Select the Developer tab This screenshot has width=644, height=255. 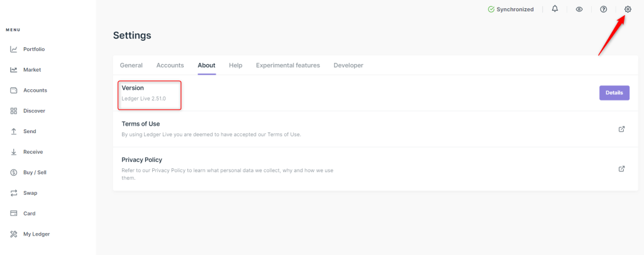(348, 65)
